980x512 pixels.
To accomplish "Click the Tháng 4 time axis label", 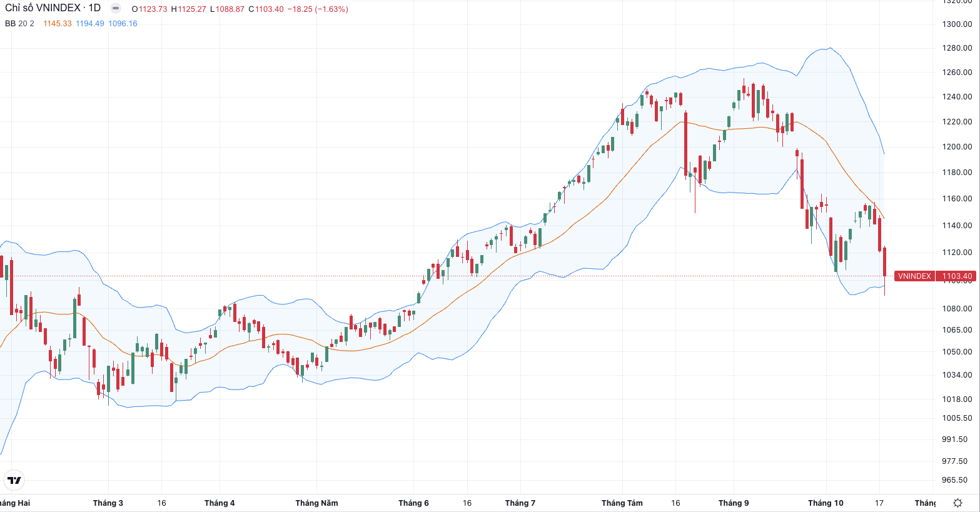I will pyautogui.click(x=220, y=503).
